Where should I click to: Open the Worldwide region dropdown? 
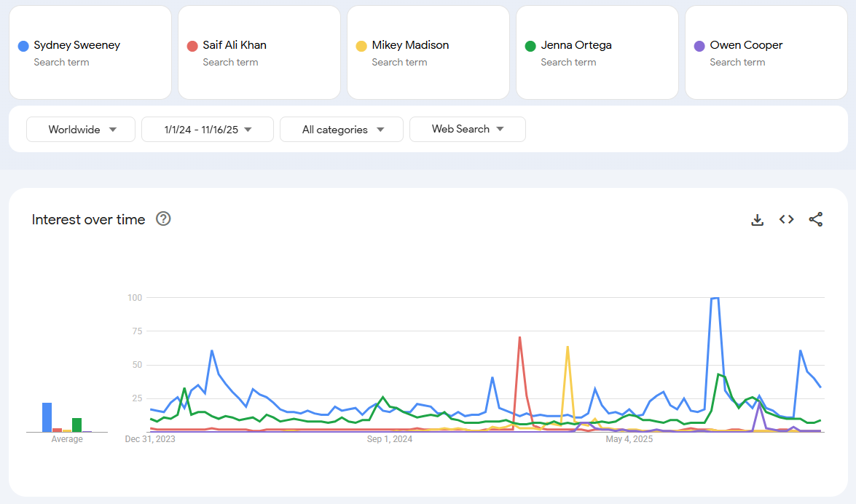[80, 129]
